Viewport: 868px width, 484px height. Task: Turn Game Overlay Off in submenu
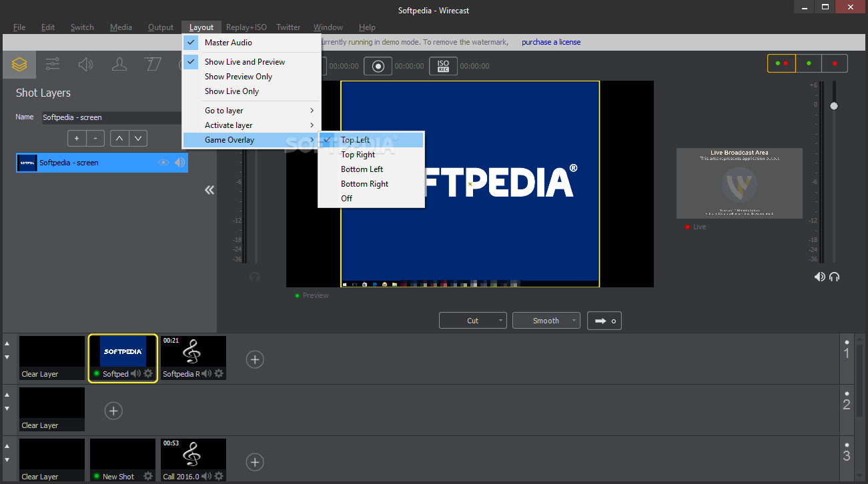coord(371,198)
